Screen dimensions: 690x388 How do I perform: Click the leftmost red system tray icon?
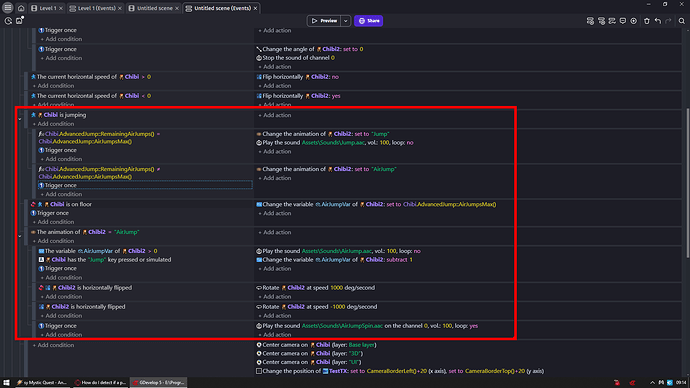(617, 383)
